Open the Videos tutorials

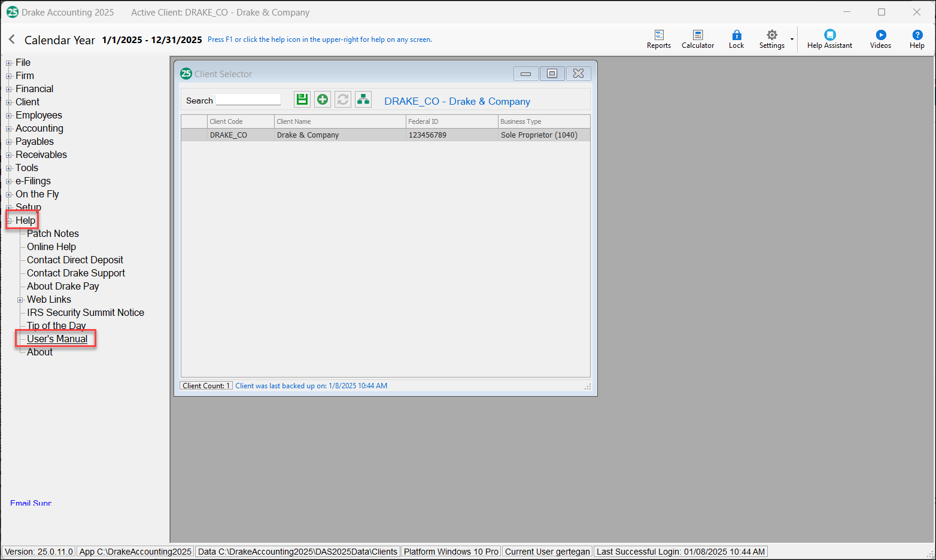click(x=880, y=38)
